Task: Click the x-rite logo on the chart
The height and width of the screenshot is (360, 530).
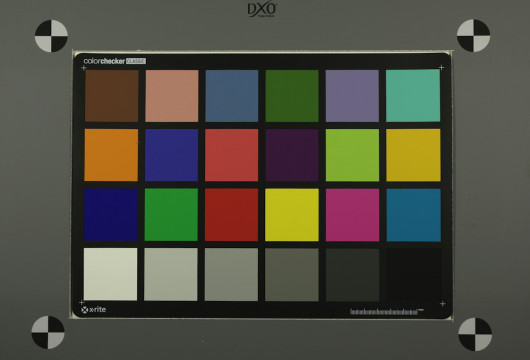Action: [x=94, y=310]
